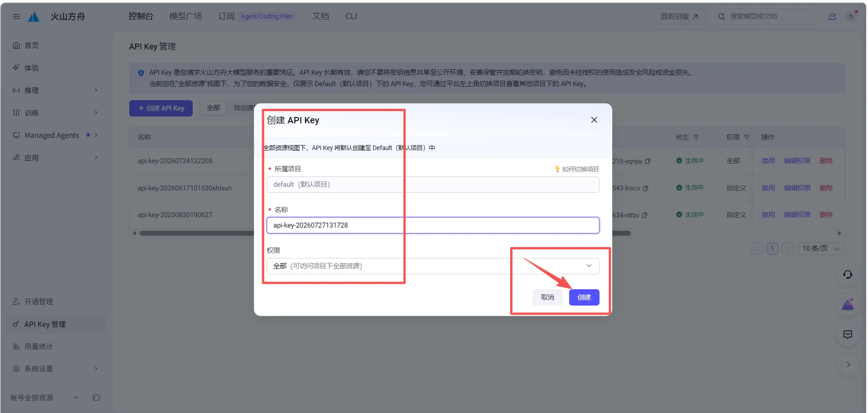Open the 订阅 Agent/Coding Plan tab
The width and height of the screenshot is (868, 413).
pyautogui.click(x=257, y=16)
